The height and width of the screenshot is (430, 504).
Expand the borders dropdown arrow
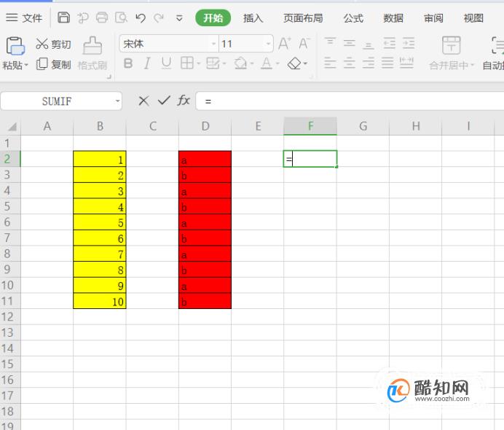pos(199,63)
